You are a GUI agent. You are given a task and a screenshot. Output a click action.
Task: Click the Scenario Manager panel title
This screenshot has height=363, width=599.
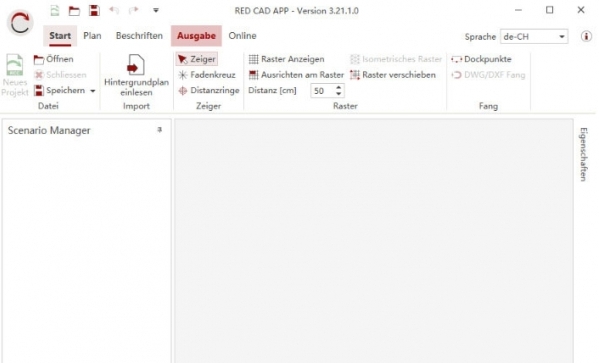coord(49,130)
